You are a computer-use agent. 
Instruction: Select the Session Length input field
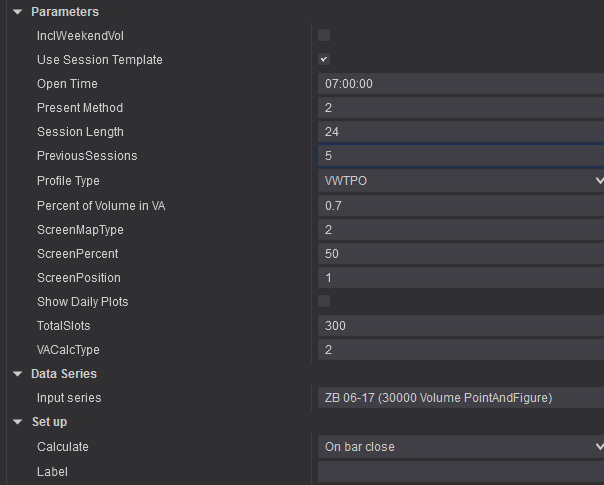click(x=461, y=132)
